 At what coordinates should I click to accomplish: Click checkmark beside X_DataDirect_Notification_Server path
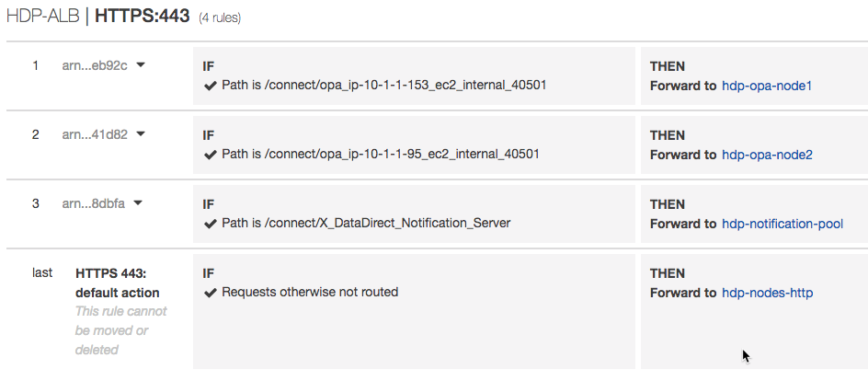coord(210,224)
